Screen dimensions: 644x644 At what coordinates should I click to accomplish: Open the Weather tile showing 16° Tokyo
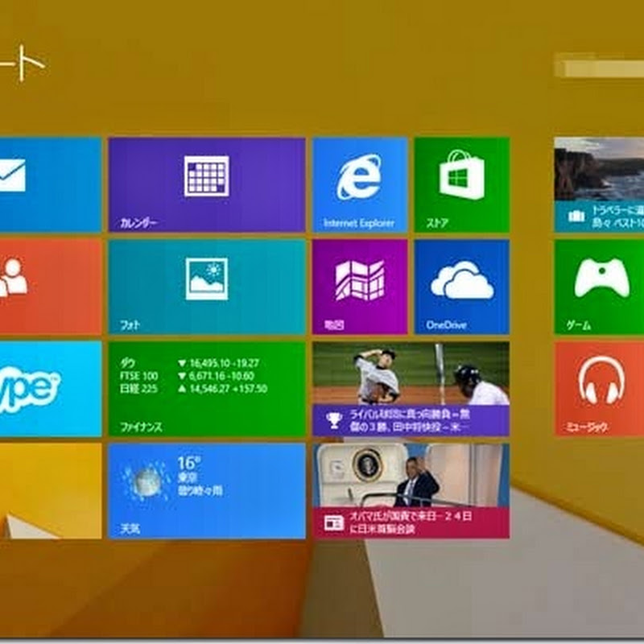point(207,491)
